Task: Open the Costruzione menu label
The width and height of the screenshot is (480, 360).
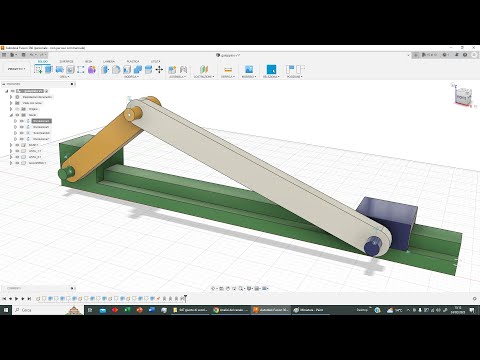Action: coord(204,77)
